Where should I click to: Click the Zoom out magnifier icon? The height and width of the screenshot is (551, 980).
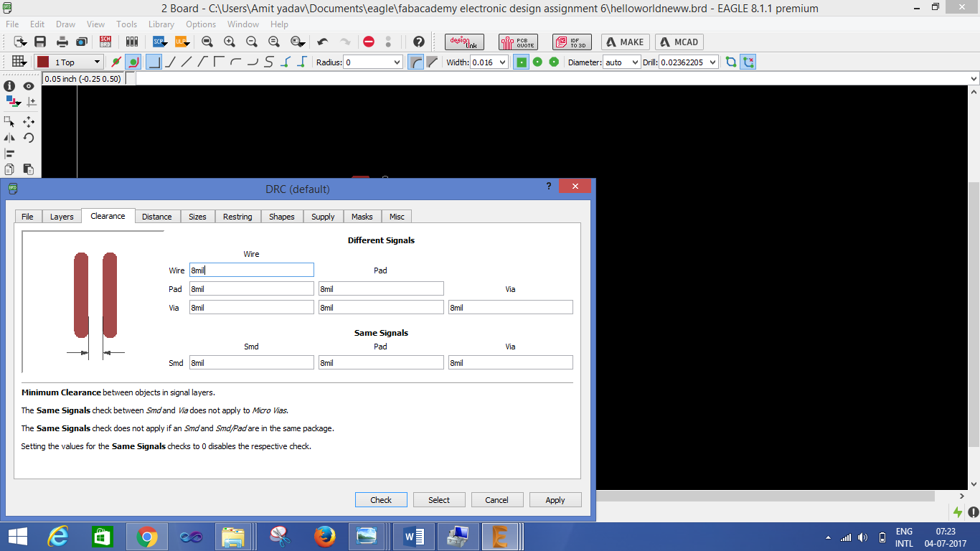[252, 42]
